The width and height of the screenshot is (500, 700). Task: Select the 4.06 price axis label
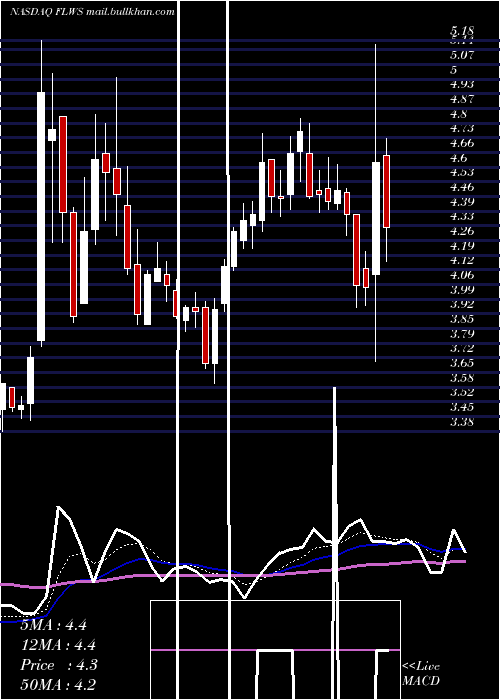tap(462, 275)
